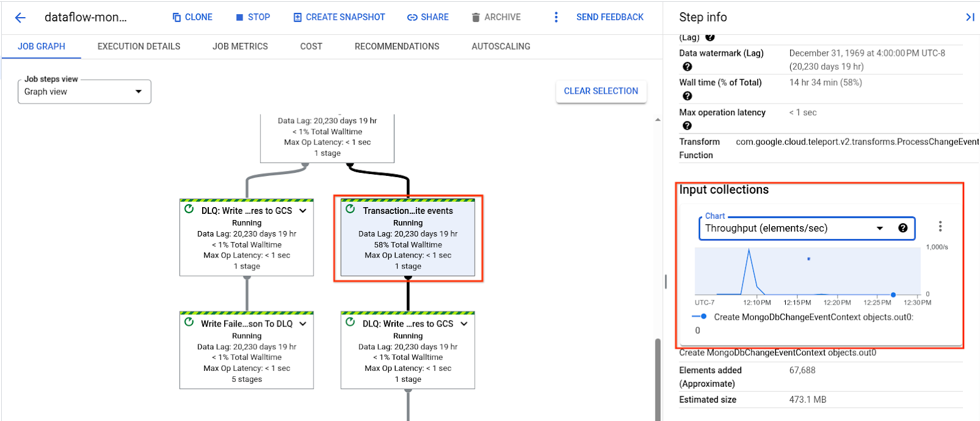This screenshot has width=980, height=421.
Task: Switch to Execution Details tab
Action: 139,47
